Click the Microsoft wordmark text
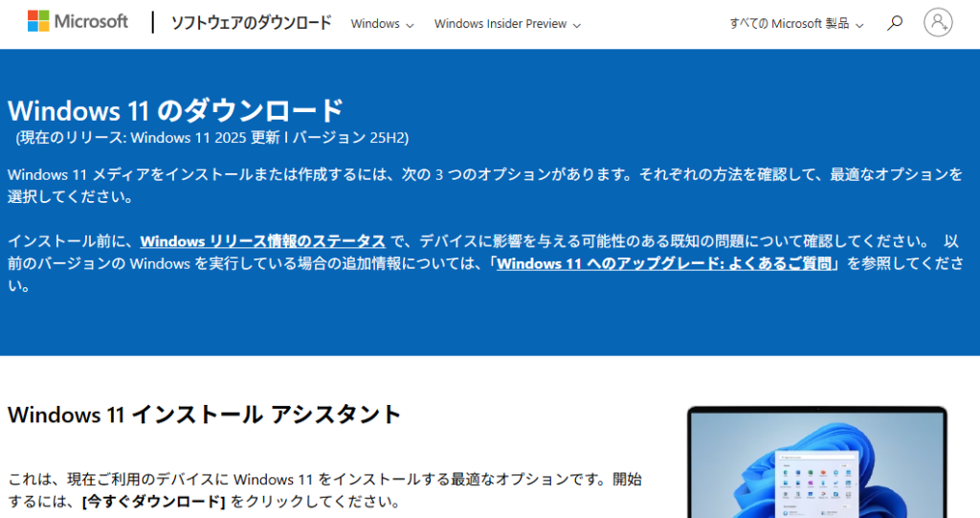 (92, 21)
